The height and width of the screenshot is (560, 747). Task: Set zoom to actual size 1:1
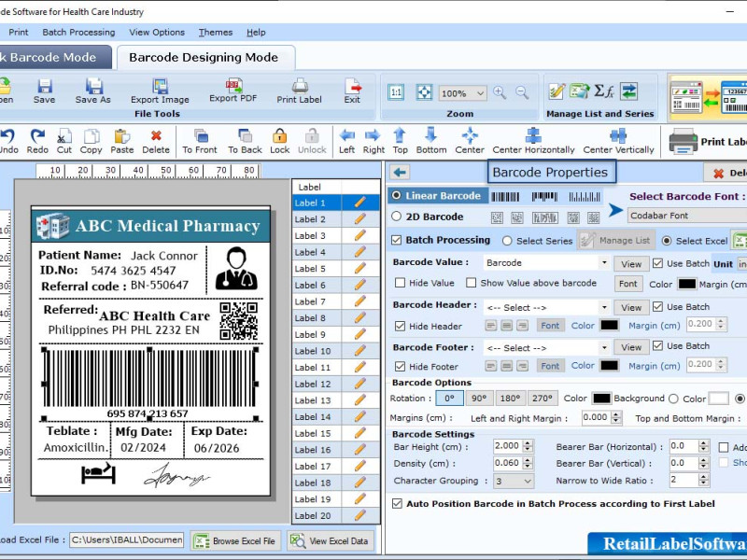396,92
